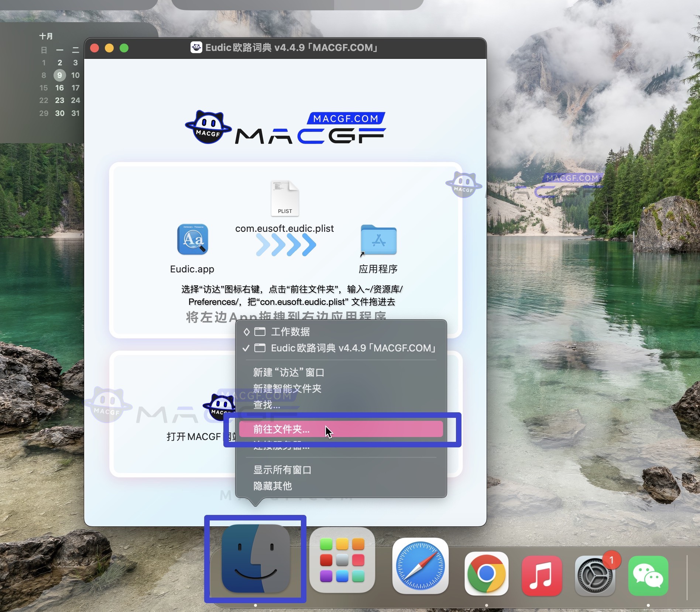Choose 显示所有窗口 menu option
The height and width of the screenshot is (612, 700).
(282, 470)
